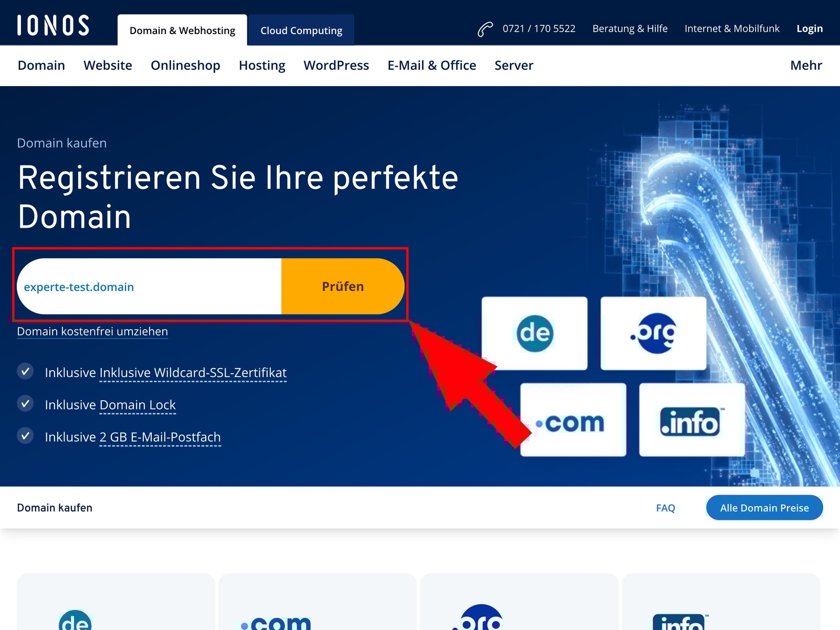The image size is (840, 630).
Task: Select the .de domain tile
Action: 534,333
